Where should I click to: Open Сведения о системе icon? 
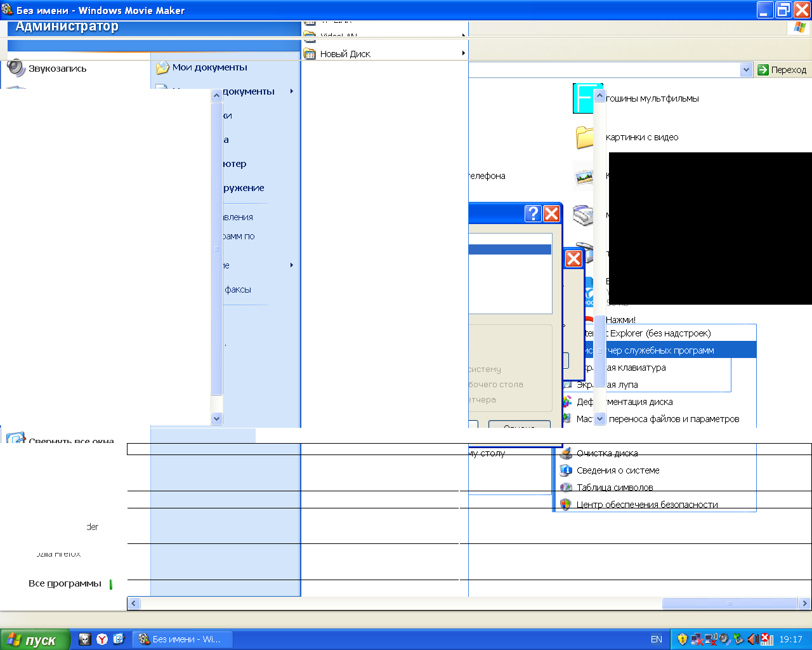tap(566, 470)
